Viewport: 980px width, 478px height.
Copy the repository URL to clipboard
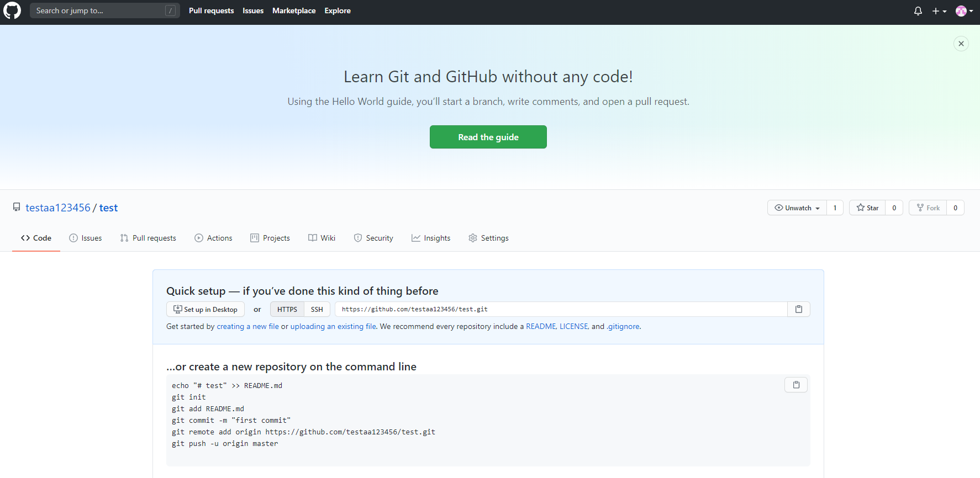(x=799, y=309)
